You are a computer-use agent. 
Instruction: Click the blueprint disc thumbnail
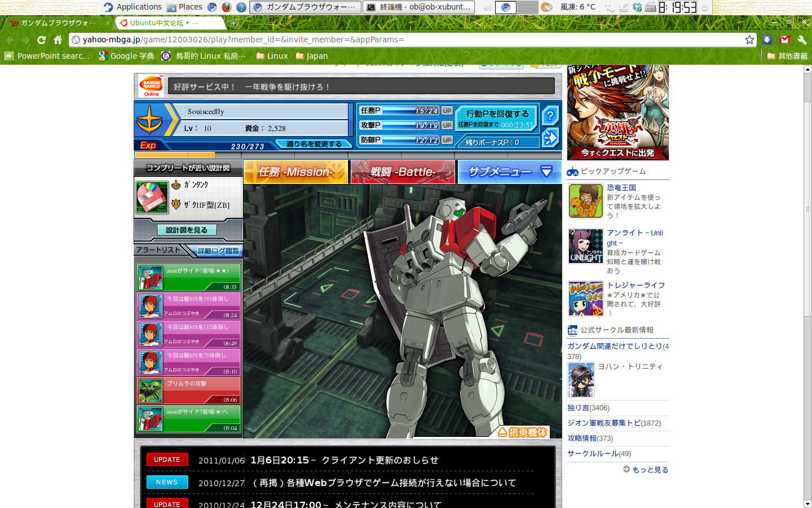click(x=152, y=198)
